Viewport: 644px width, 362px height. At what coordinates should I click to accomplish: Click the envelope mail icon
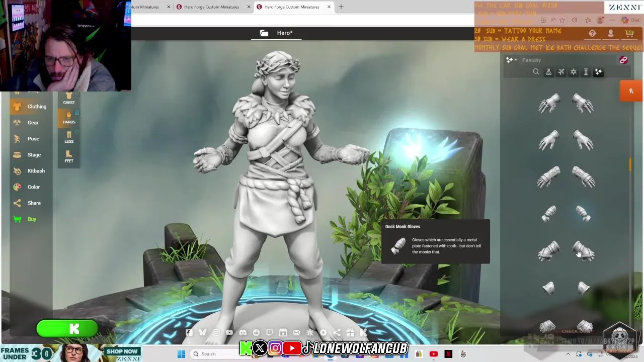(x=296, y=332)
